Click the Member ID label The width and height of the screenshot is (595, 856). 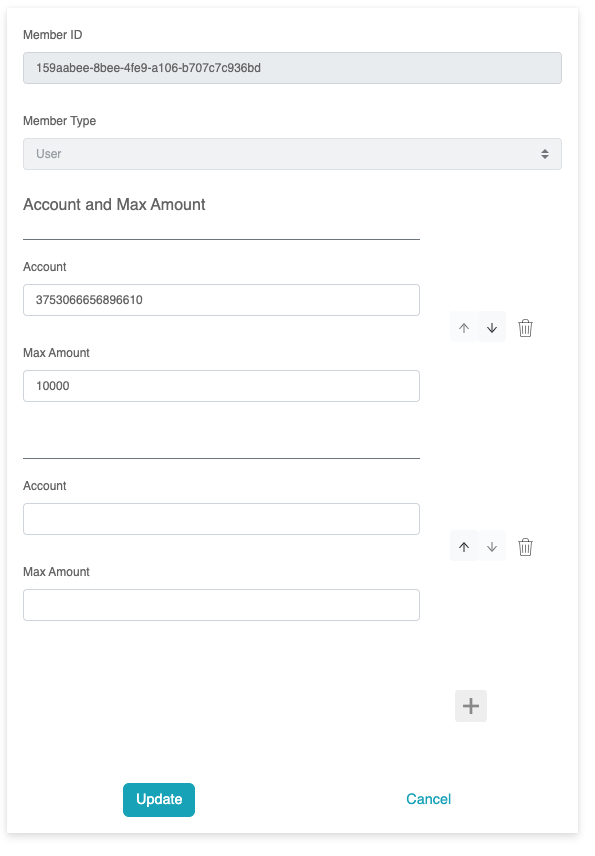(x=52, y=35)
